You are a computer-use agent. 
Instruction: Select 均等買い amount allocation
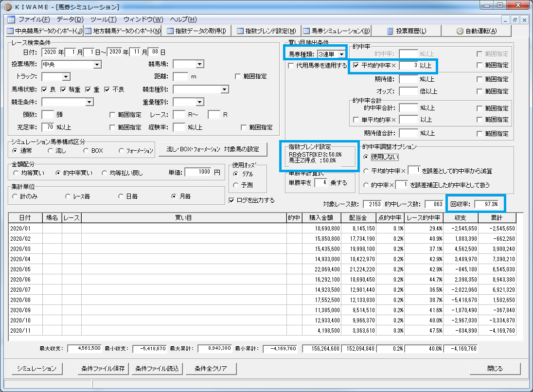coord(16,173)
